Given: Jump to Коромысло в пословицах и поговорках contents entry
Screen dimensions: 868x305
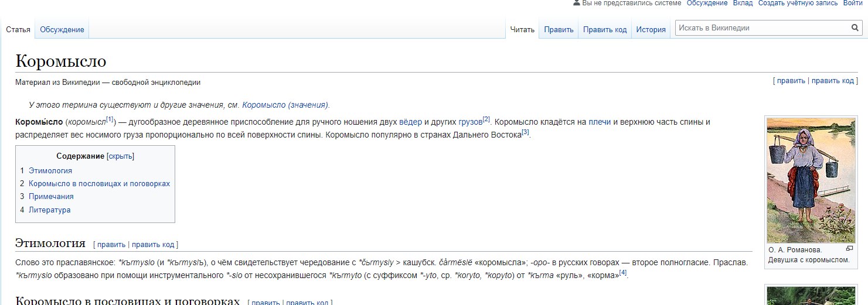Looking at the screenshot, I should 99,183.
